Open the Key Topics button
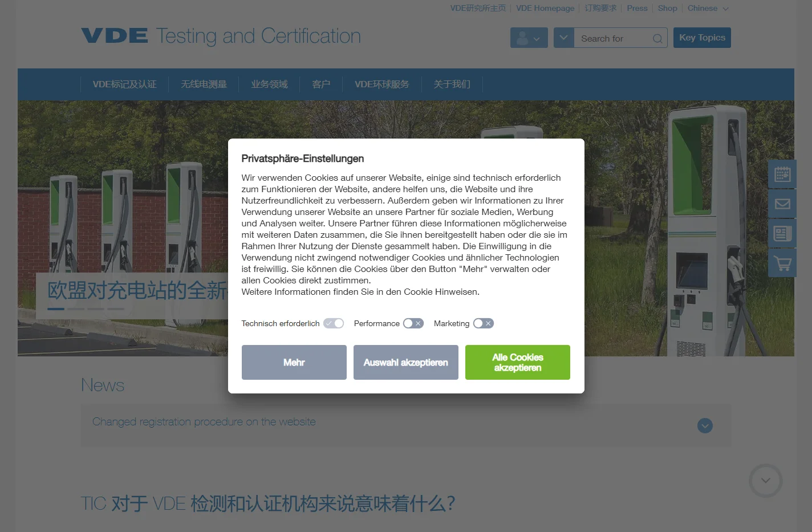 (702, 38)
